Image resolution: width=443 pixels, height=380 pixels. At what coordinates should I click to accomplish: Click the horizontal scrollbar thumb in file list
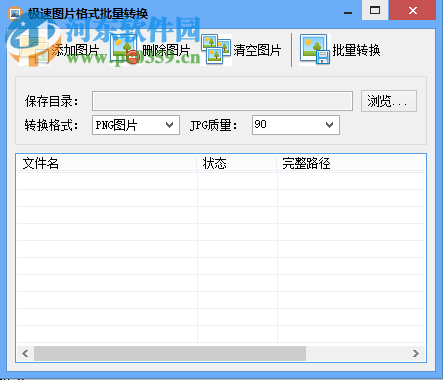click(x=170, y=353)
